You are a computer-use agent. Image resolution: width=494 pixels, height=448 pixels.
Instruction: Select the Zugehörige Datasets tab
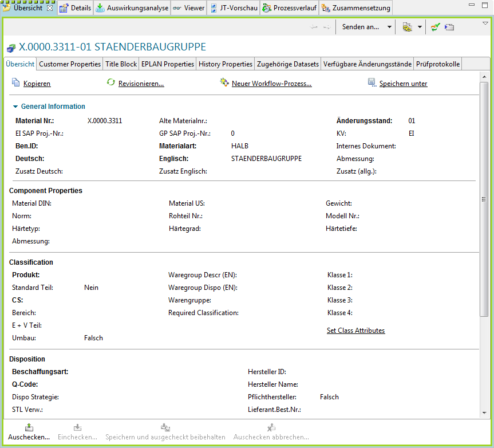pyautogui.click(x=287, y=64)
